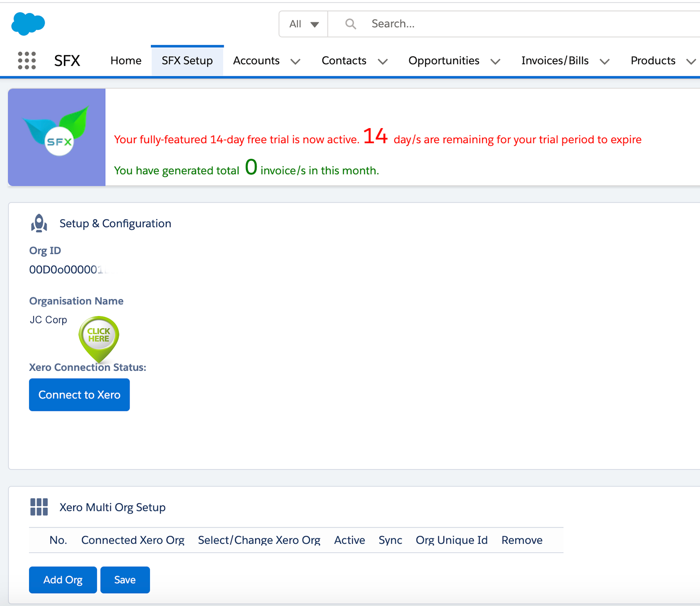700x606 pixels.
Task: Select the SFX Setup tab
Action: tap(187, 60)
